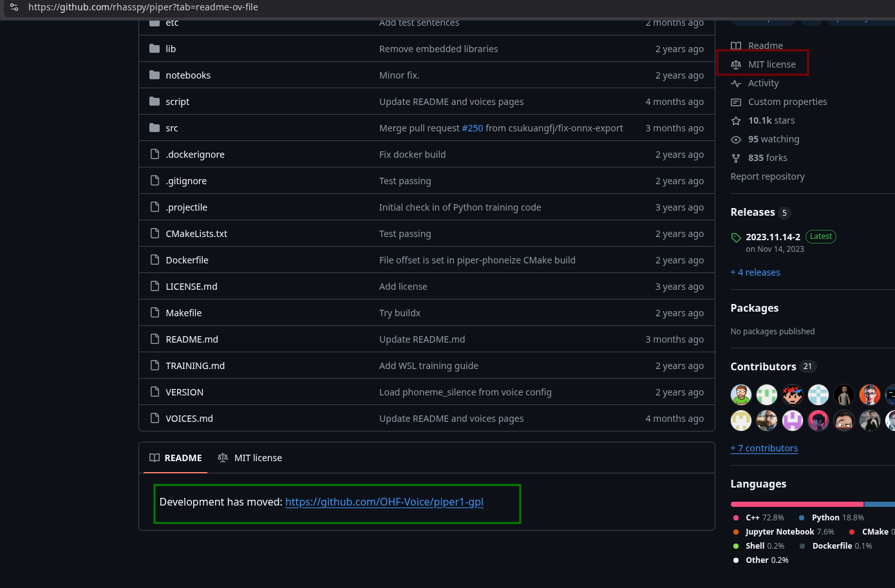Open the Contributors heading link
The width and height of the screenshot is (895, 588).
tap(764, 366)
